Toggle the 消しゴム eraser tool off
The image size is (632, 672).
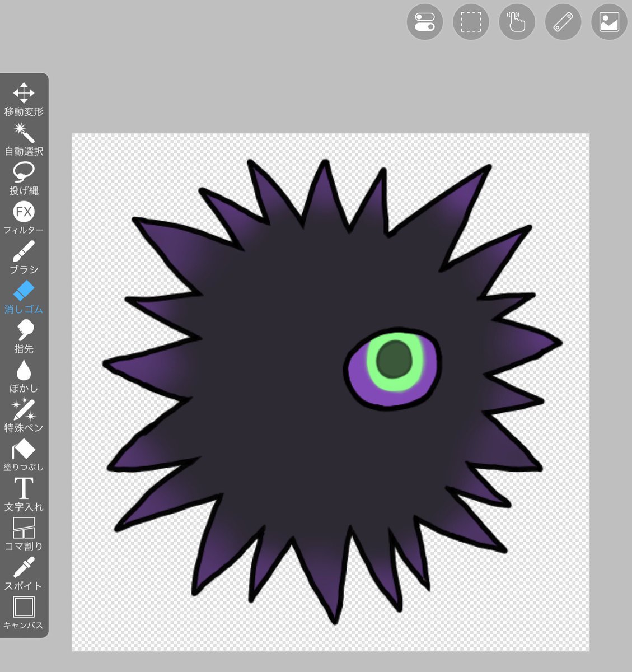(x=24, y=297)
